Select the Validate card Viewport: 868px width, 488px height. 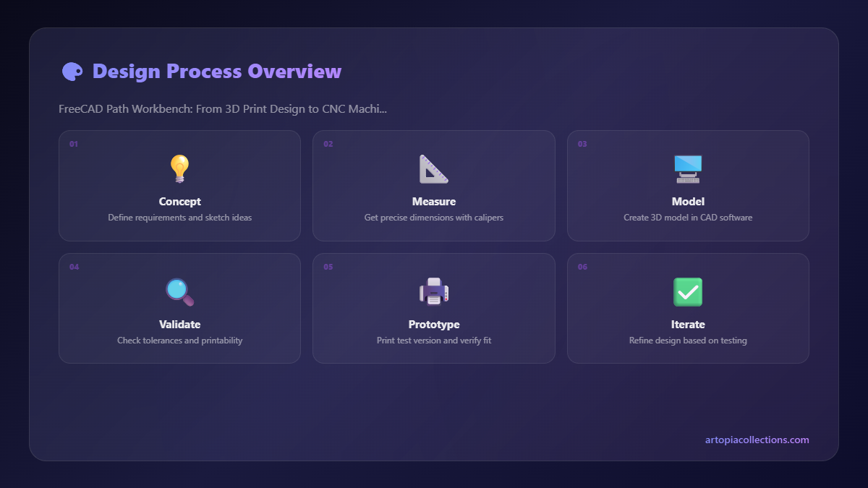[x=179, y=308]
